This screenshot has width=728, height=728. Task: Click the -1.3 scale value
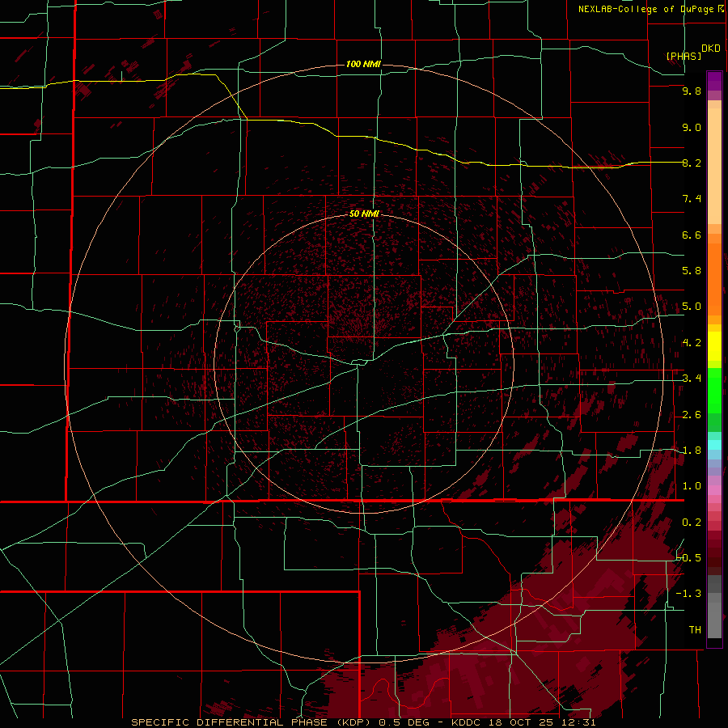click(688, 594)
